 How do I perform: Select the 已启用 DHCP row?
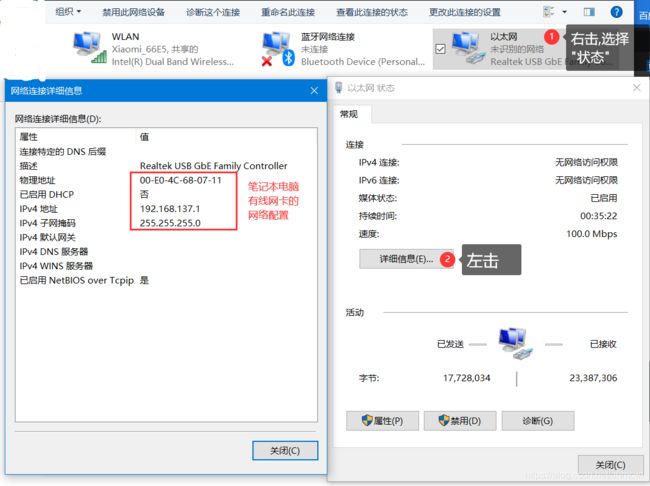click(167, 194)
